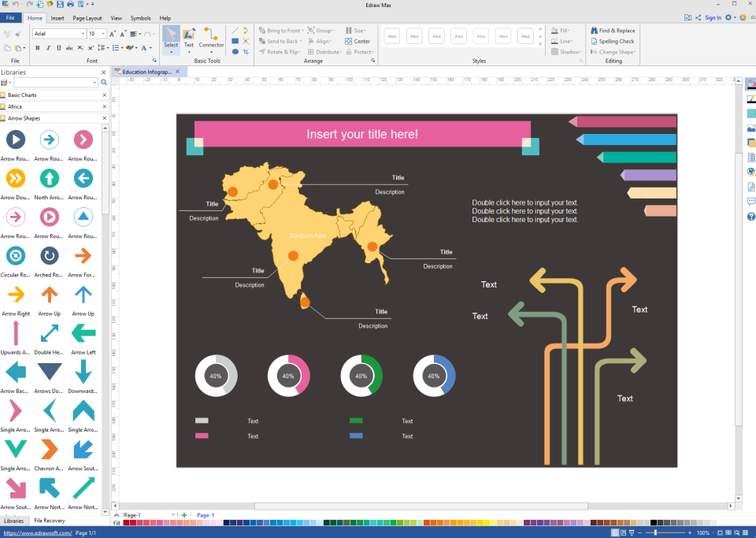This screenshot has height=538, width=756.
Task: Choose the Connector tool
Action: pyautogui.click(x=211, y=40)
